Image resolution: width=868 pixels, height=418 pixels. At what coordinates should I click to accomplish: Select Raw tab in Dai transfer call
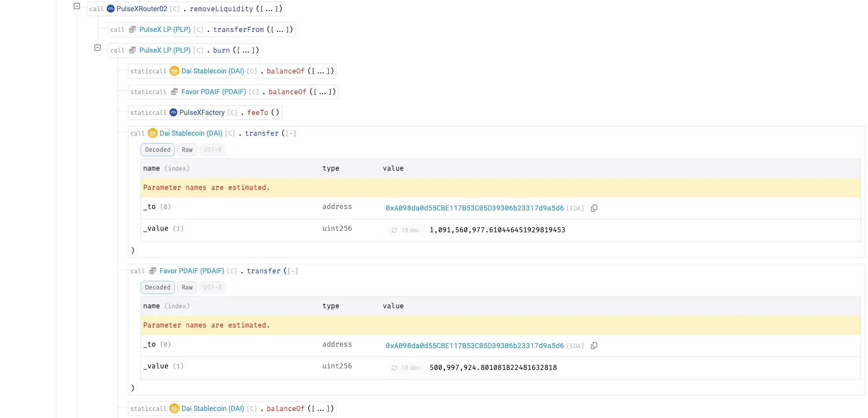187,150
